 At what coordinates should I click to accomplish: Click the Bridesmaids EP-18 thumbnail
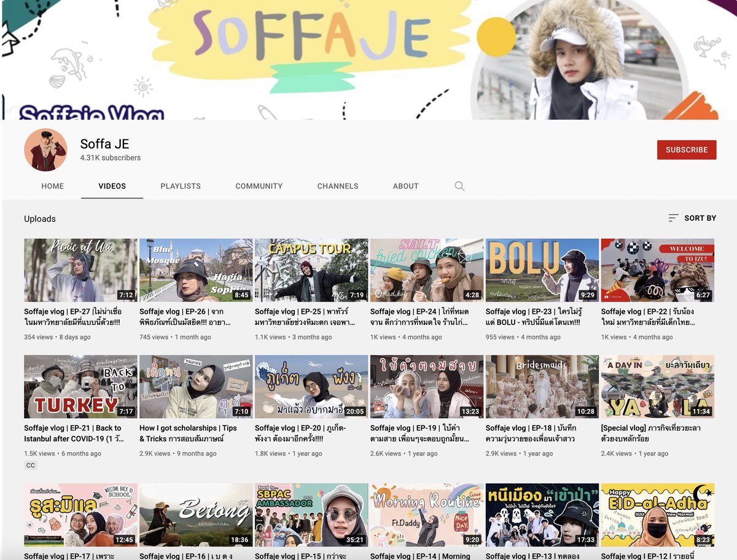pyautogui.click(x=542, y=386)
